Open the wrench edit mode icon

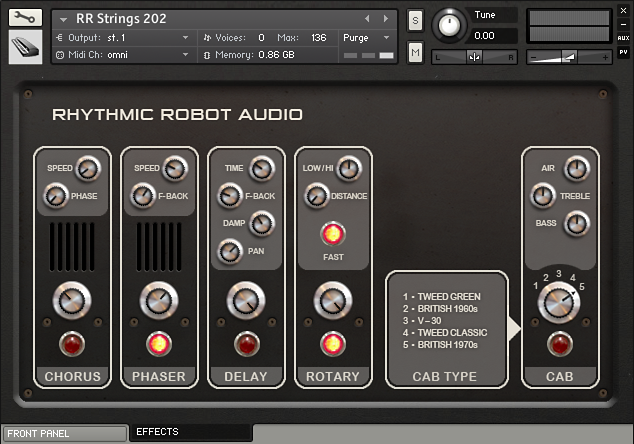click(25, 17)
